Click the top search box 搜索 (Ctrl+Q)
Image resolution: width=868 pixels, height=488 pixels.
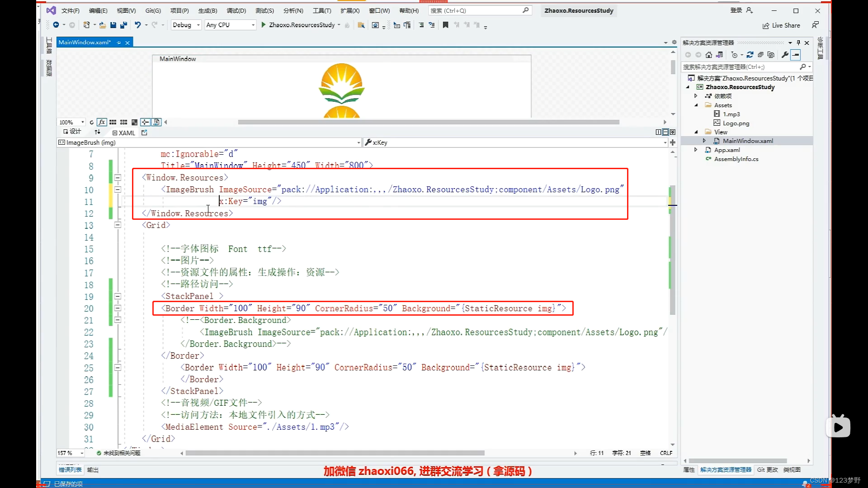tap(480, 10)
